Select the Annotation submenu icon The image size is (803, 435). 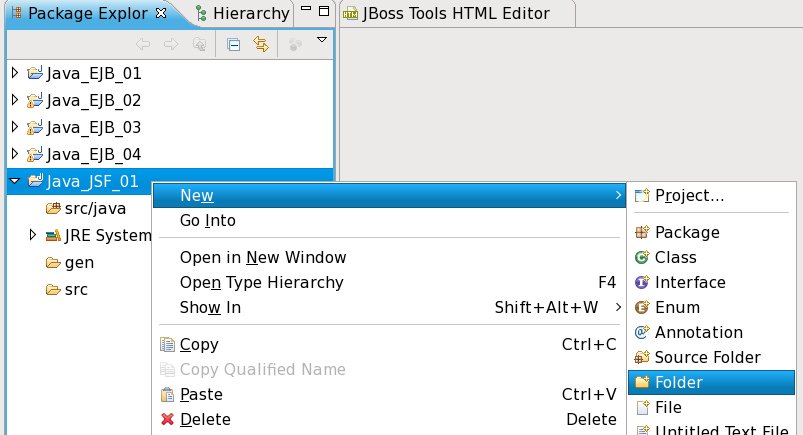642,333
